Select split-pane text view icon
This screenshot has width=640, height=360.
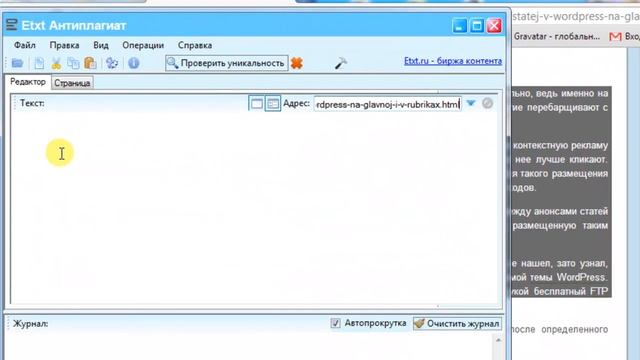tap(273, 104)
